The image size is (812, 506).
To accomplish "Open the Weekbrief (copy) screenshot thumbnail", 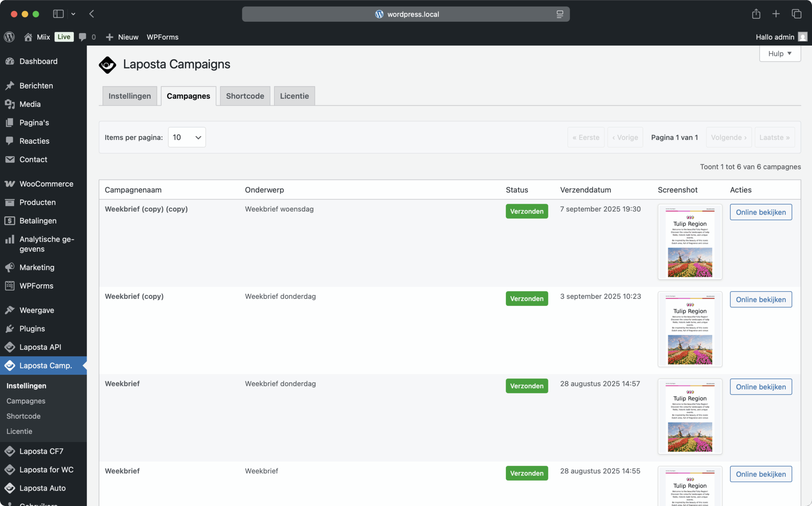I will click(690, 329).
